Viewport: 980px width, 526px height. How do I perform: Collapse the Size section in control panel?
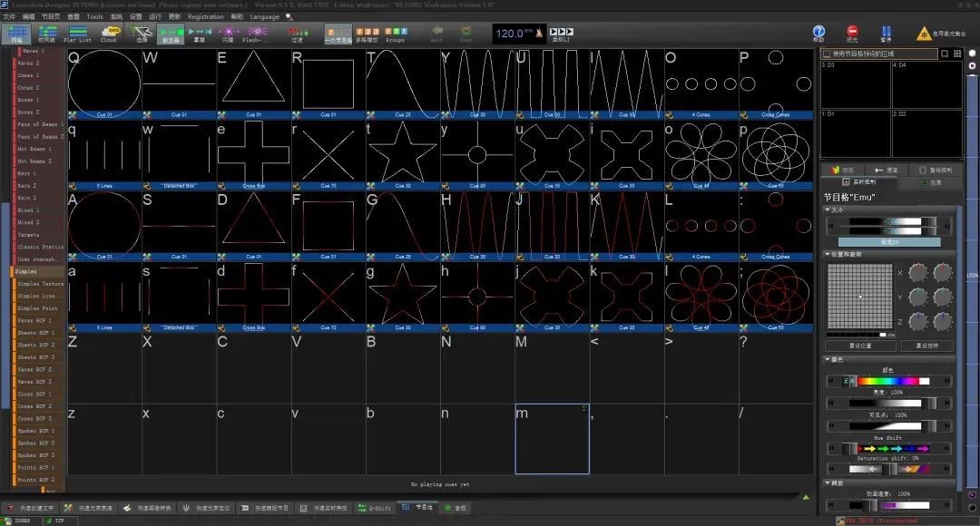(x=827, y=209)
